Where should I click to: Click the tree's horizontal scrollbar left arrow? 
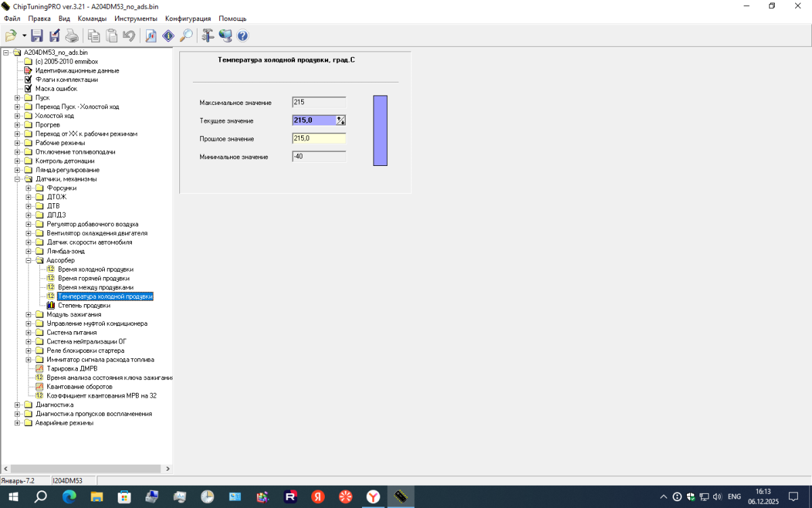tap(5, 468)
